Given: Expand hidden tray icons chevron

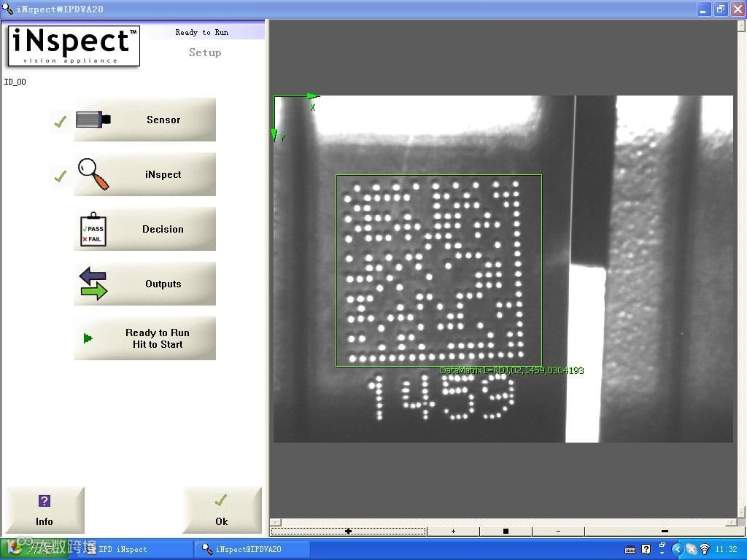Looking at the screenshot, I should pos(678,550).
